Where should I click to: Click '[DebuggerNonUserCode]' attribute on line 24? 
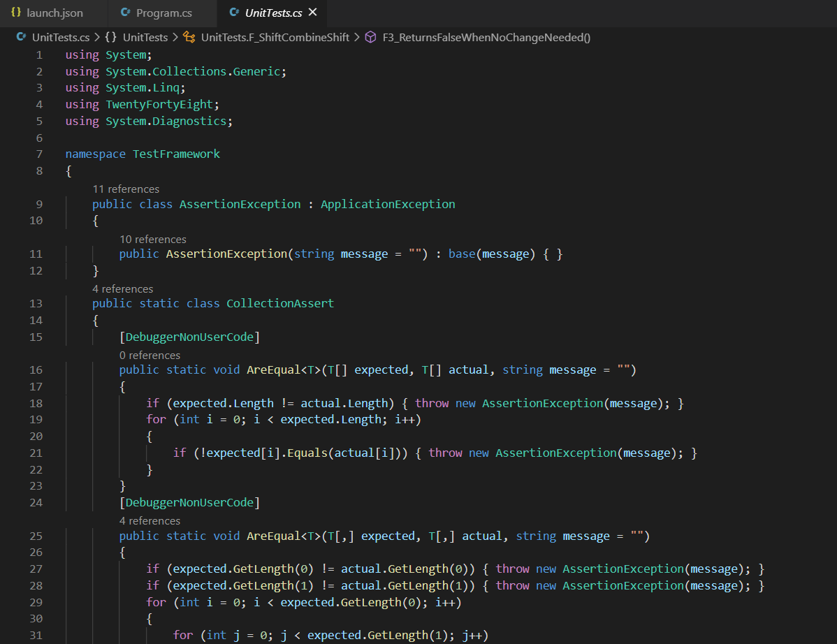point(189,503)
